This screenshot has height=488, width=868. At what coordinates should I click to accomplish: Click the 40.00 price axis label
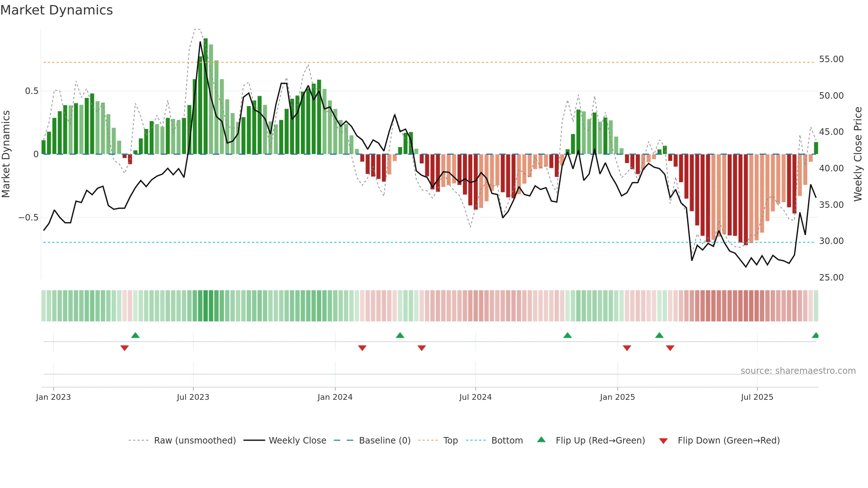(x=831, y=168)
